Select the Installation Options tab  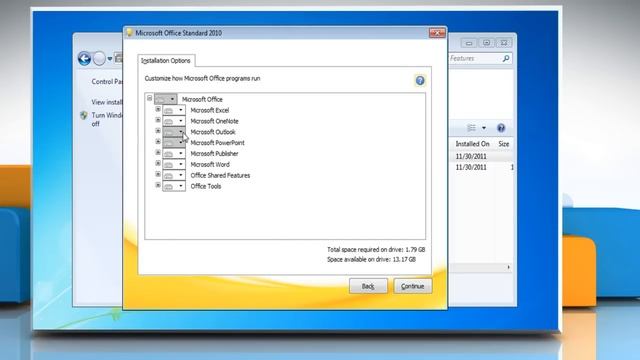[166, 60]
